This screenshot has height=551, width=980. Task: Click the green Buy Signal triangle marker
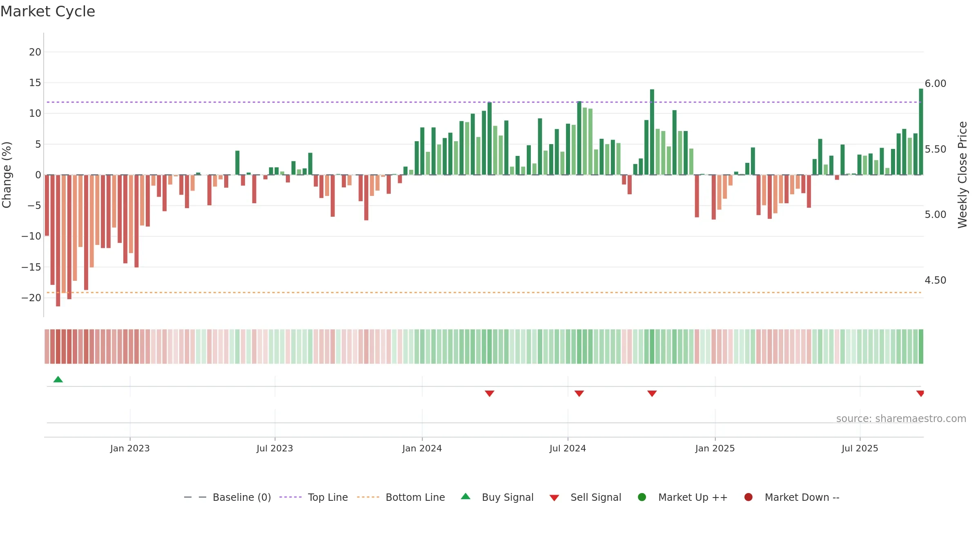(58, 379)
